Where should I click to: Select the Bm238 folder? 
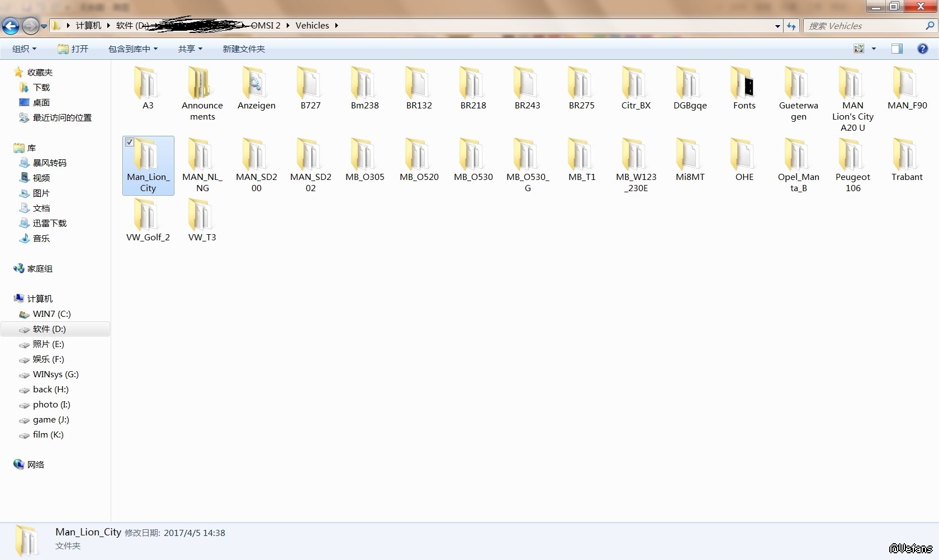click(x=364, y=88)
